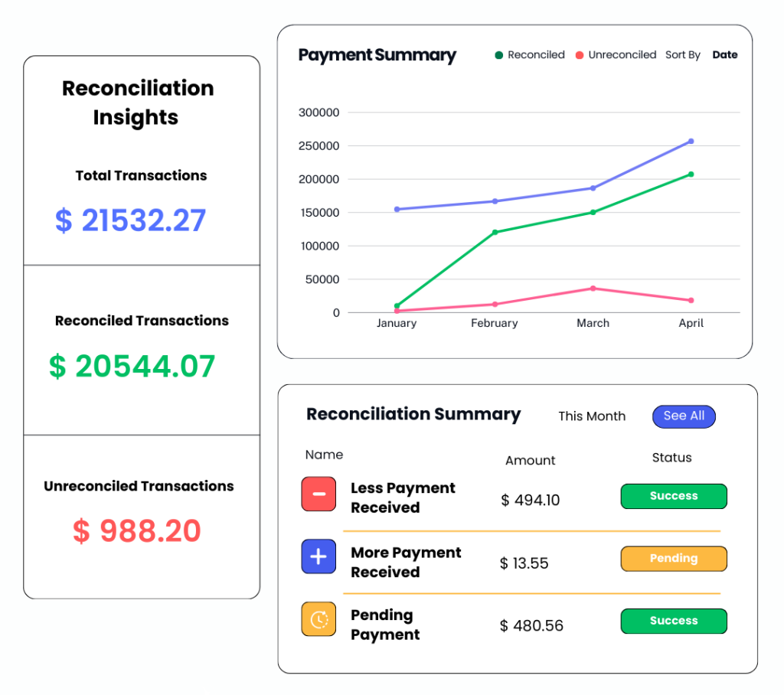784x695 pixels.
Task: Click the Pending status badge
Action: 673,559
